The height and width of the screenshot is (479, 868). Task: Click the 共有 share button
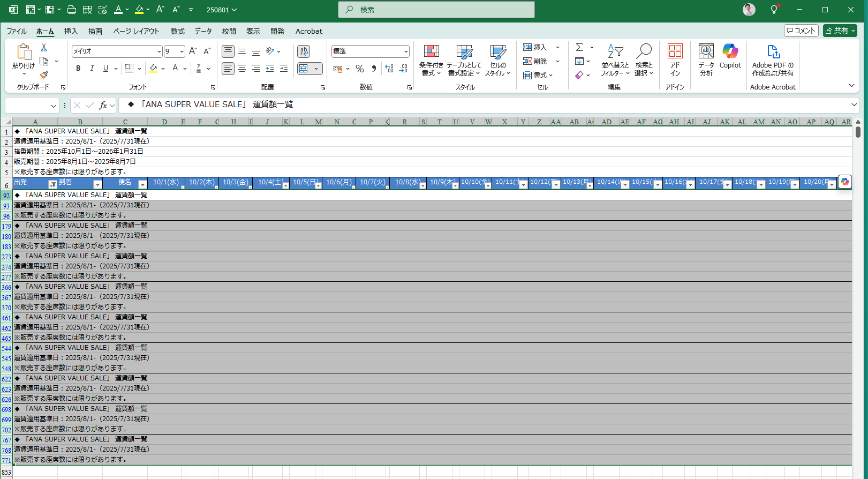coord(840,31)
